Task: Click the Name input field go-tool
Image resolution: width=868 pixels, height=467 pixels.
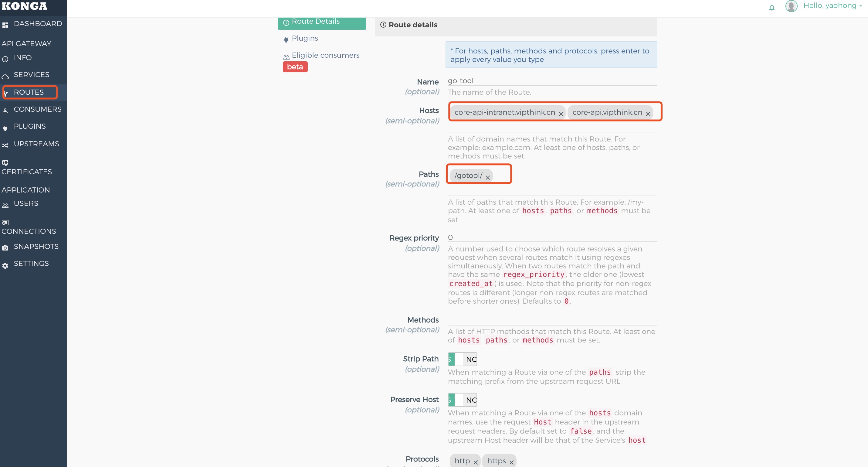Action: pos(552,81)
